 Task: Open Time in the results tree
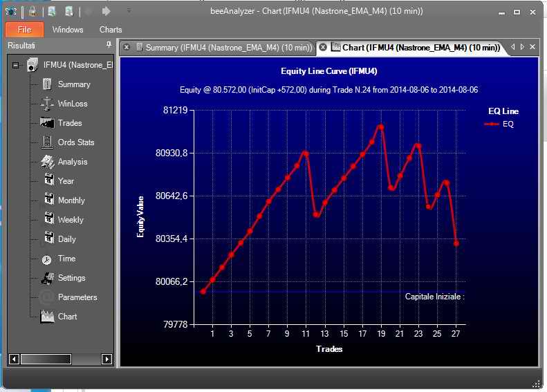66,259
